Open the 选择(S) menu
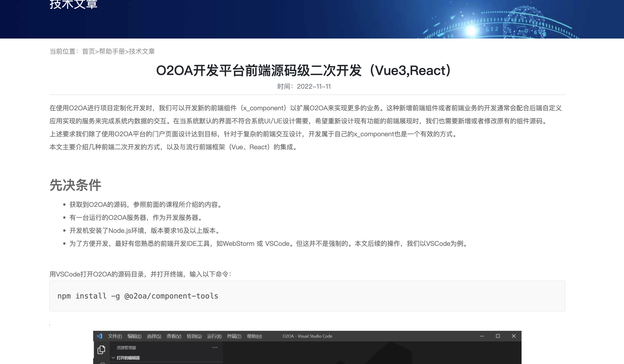Viewport: 624px width, 364px height. point(154,336)
